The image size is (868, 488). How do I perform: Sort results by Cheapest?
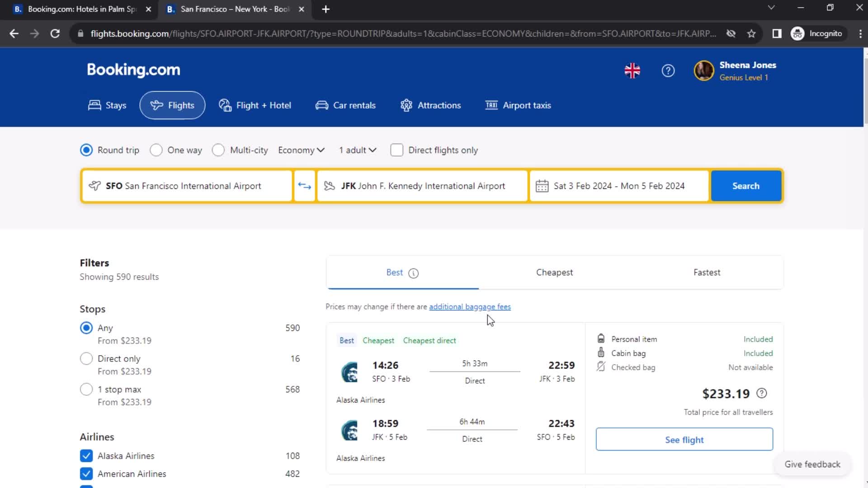[x=554, y=272]
